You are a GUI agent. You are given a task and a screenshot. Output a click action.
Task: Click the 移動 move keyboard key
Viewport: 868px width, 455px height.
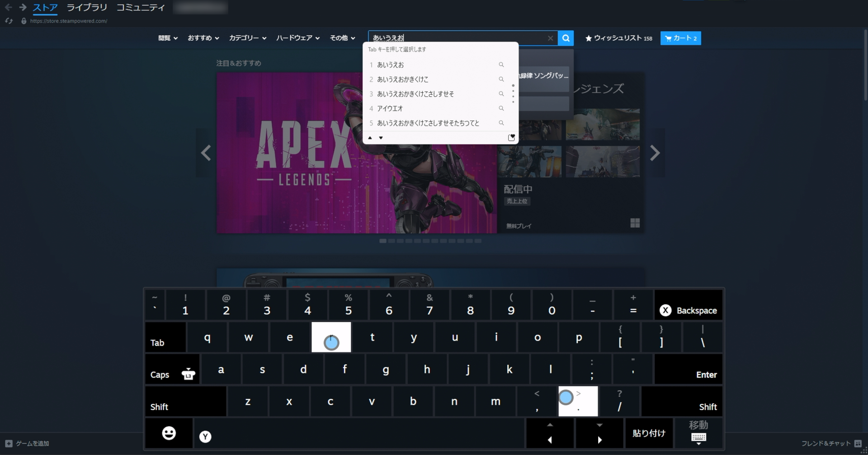click(x=698, y=433)
